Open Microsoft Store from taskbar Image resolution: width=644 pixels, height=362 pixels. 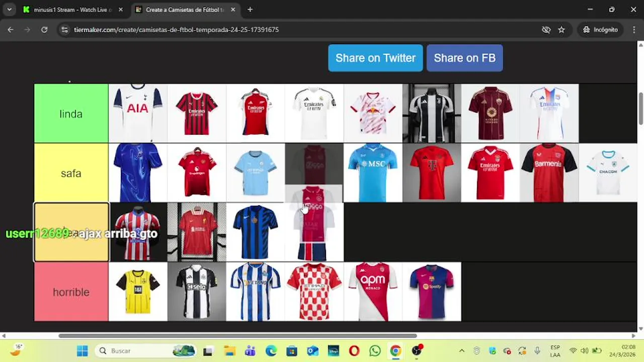pyautogui.click(x=292, y=351)
